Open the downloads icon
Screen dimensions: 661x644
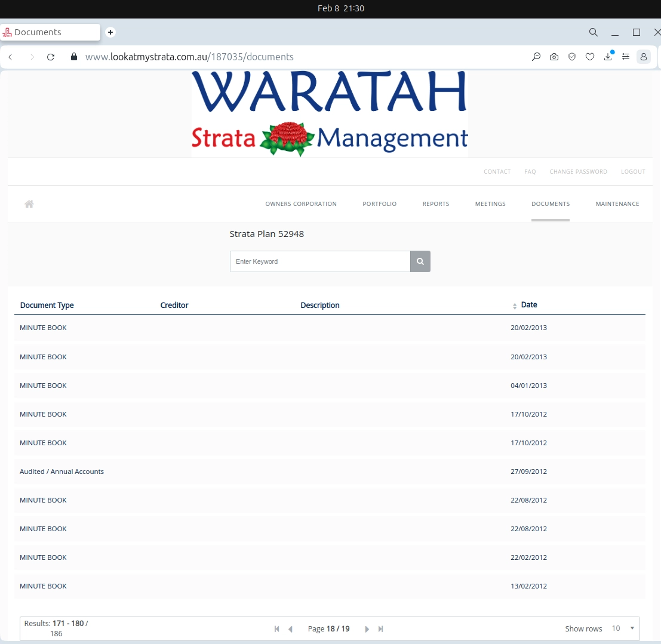point(608,57)
